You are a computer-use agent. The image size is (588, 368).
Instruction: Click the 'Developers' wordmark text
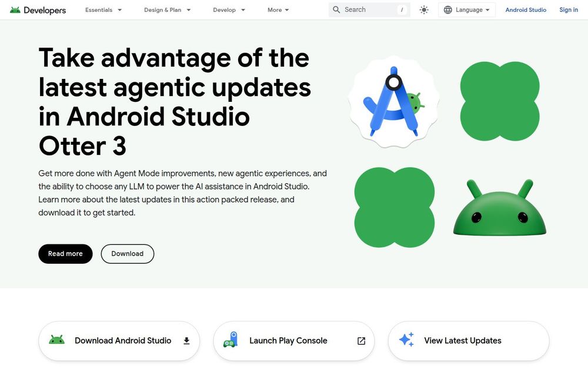click(x=45, y=10)
